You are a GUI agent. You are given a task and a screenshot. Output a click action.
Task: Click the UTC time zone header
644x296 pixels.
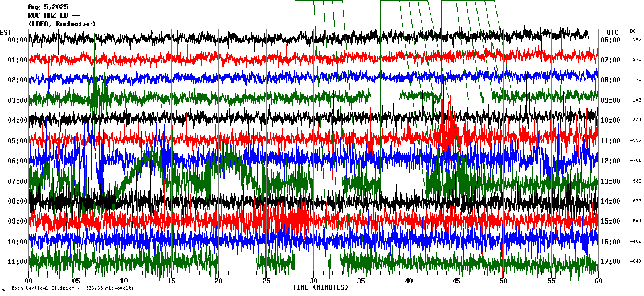[x=613, y=32]
